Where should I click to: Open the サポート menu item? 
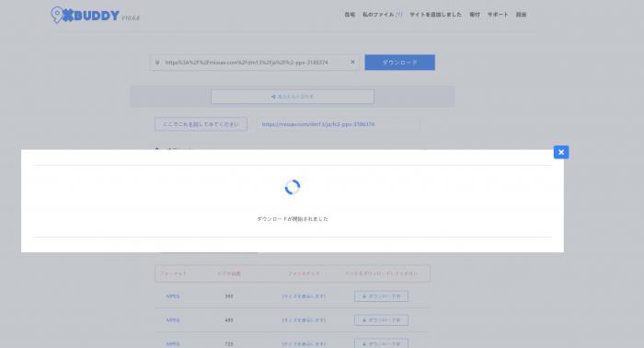tap(498, 15)
